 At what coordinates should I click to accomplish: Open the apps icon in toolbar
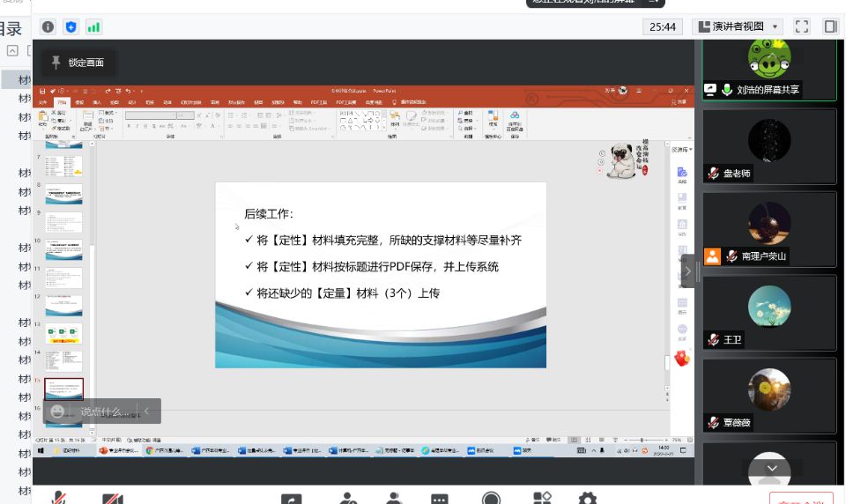(x=543, y=499)
